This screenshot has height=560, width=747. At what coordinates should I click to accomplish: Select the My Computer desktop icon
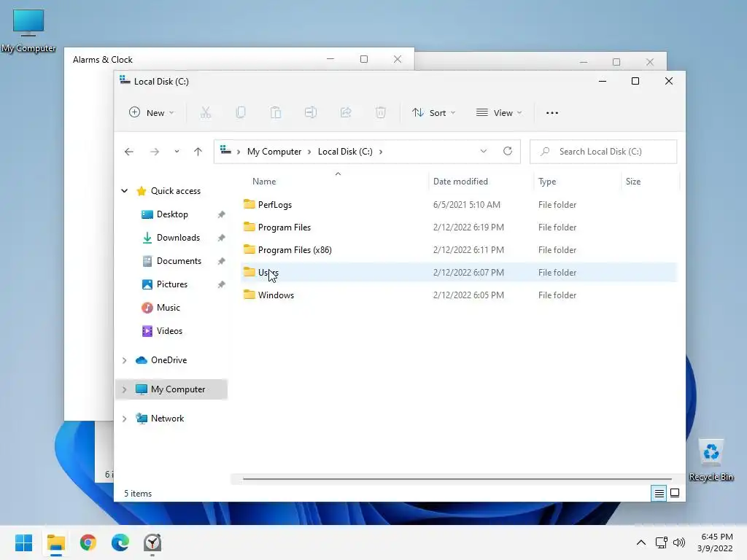[28, 31]
